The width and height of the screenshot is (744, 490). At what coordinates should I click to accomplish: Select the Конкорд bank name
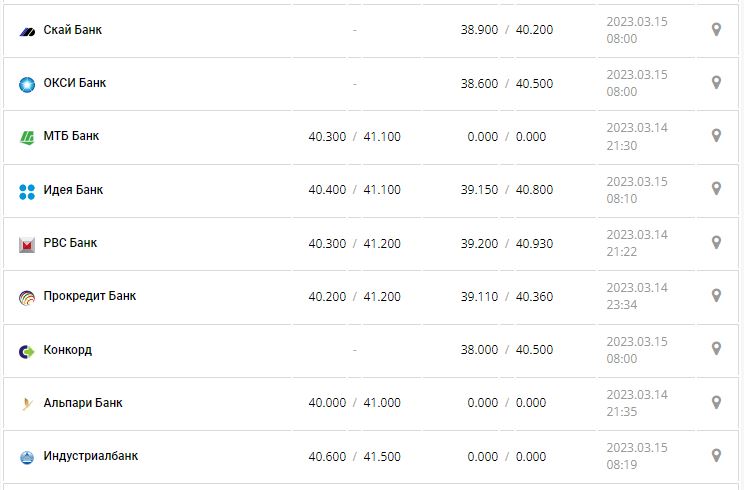coord(68,350)
